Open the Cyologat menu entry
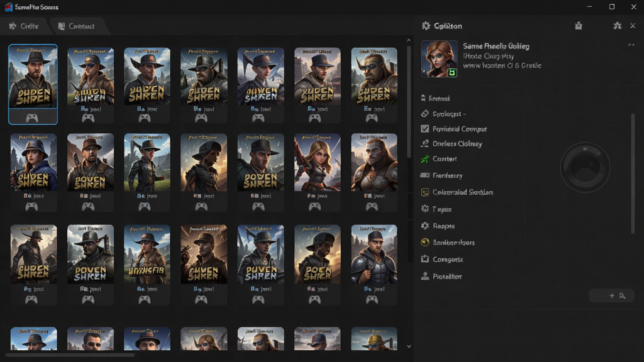Viewport: 644px width, 362px height. 449,114
